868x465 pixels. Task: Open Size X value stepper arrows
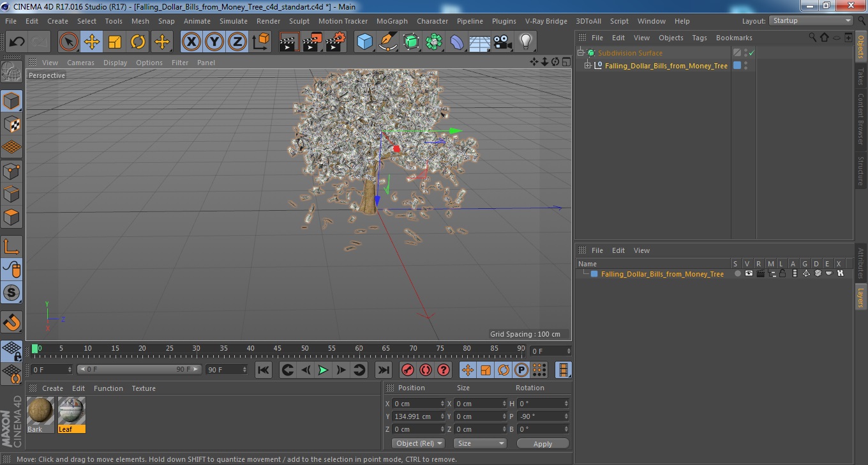coord(505,404)
